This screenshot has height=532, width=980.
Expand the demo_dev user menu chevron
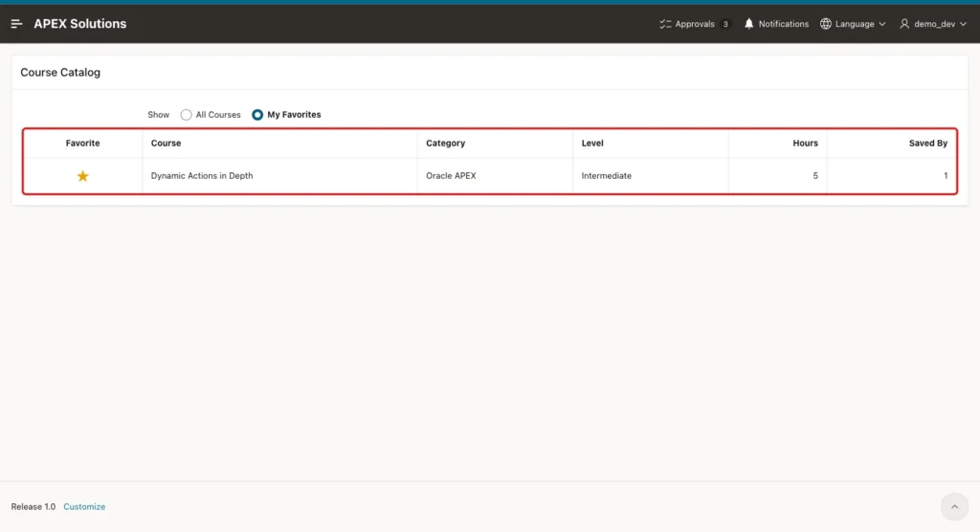point(963,24)
